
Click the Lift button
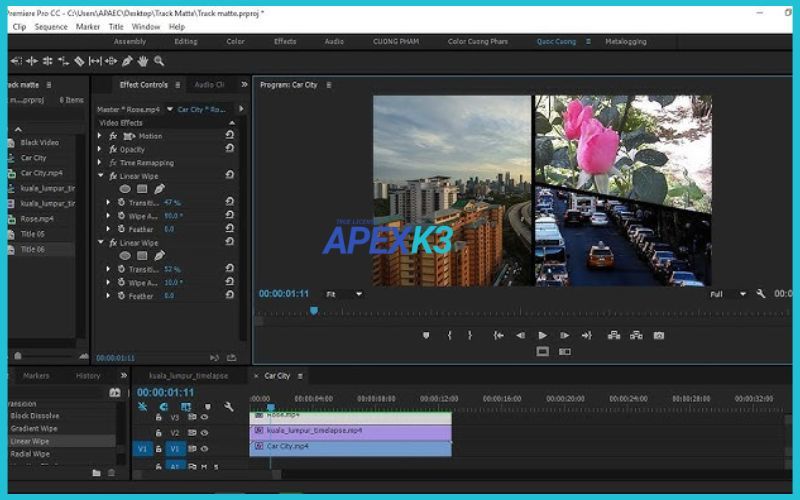(614, 335)
